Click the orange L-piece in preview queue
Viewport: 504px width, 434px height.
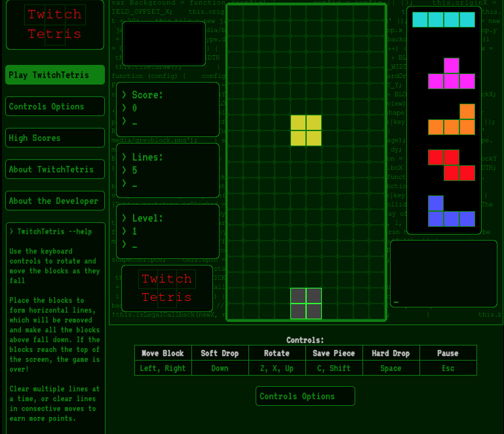pyautogui.click(x=452, y=119)
